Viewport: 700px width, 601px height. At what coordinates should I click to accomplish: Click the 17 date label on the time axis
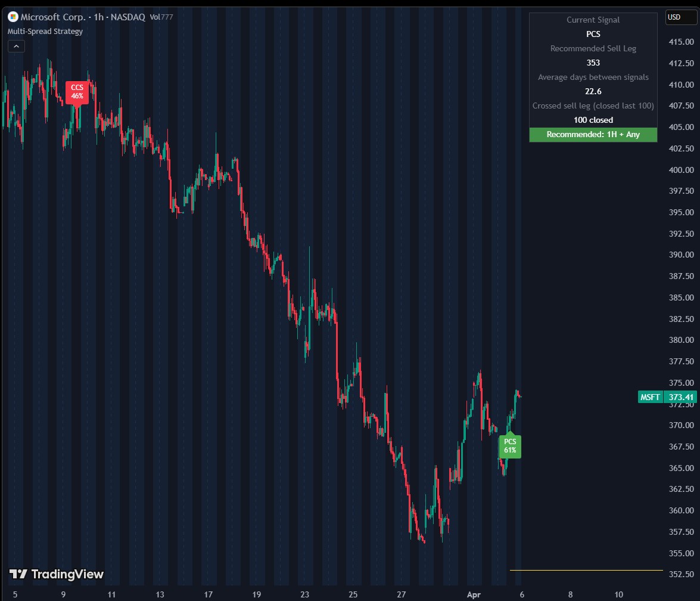[x=208, y=594]
